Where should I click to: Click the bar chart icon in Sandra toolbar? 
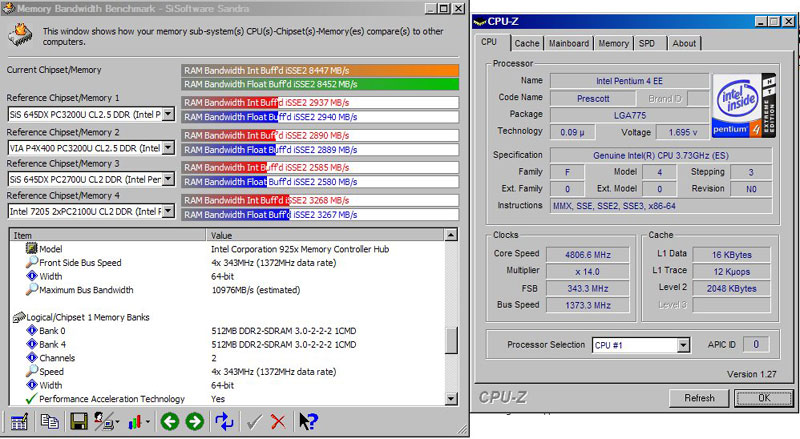[135, 422]
